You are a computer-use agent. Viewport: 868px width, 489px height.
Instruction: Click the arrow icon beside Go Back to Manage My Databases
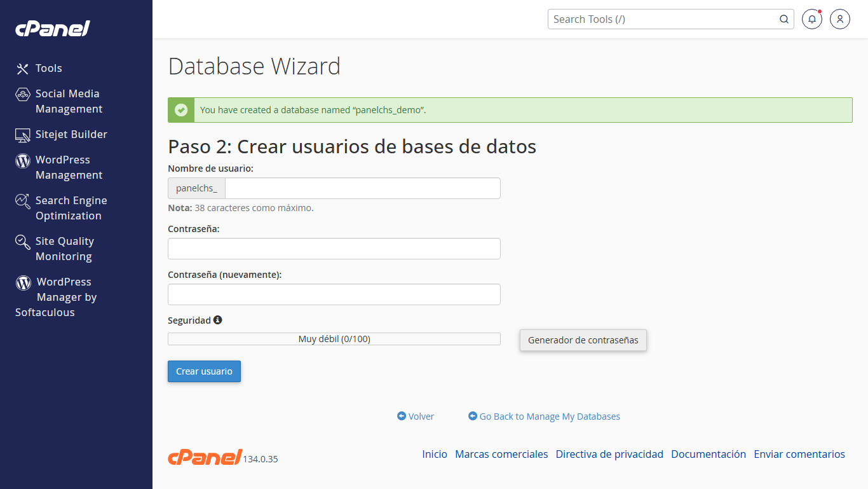point(473,416)
